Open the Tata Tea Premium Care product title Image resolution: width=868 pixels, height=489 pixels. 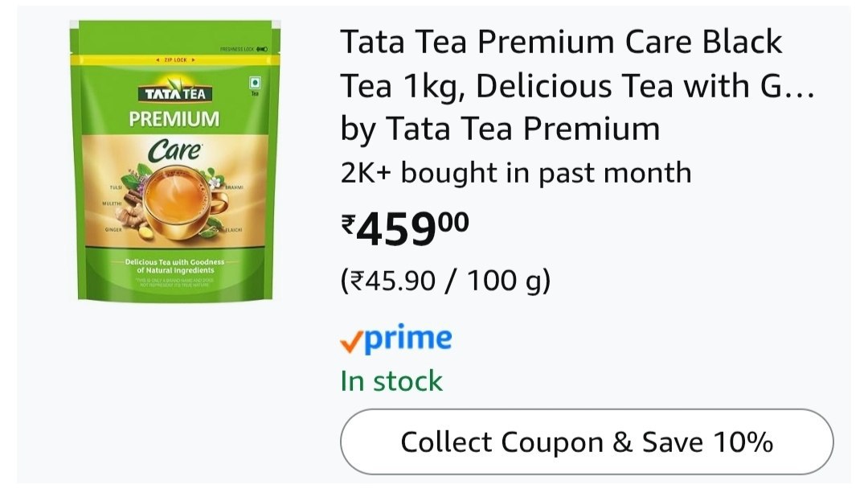click(577, 63)
